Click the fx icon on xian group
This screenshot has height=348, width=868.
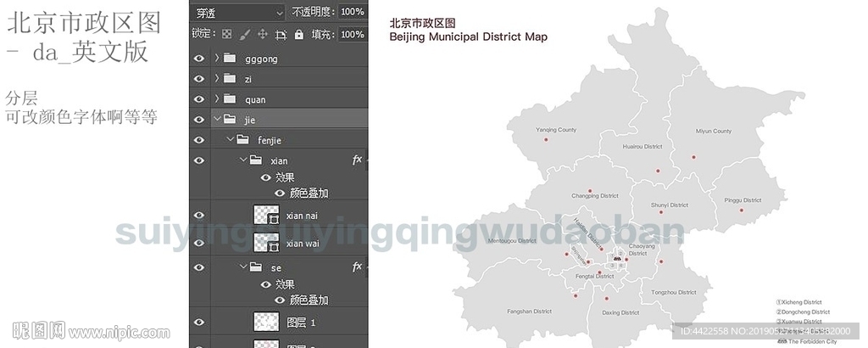point(357,160)
